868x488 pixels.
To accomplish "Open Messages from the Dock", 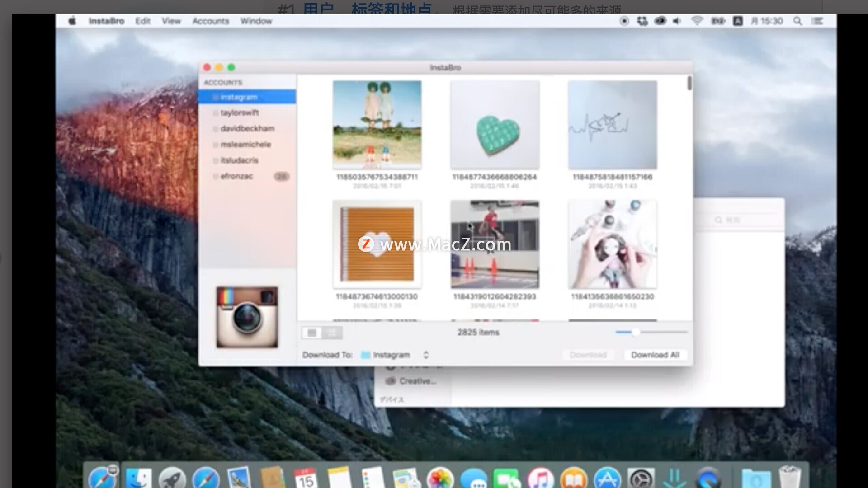I will [x=474, y=479].
